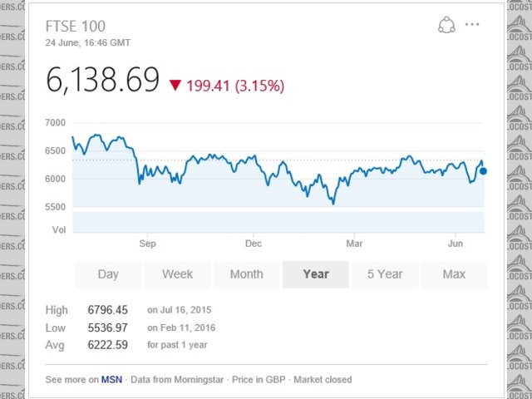Click the Dec label on the time axis
The height and width of the screenshot is (399, 532).
point(254,244)
